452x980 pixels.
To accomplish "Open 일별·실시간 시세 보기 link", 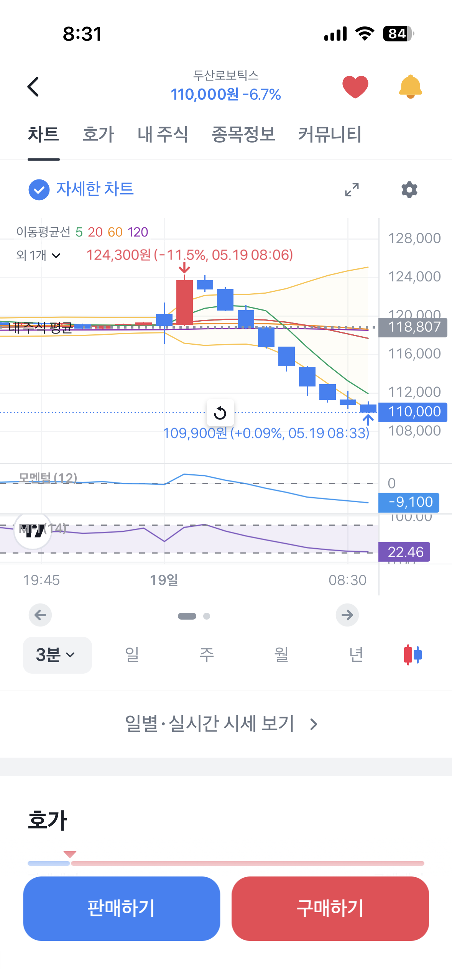I will pos(222,724).
